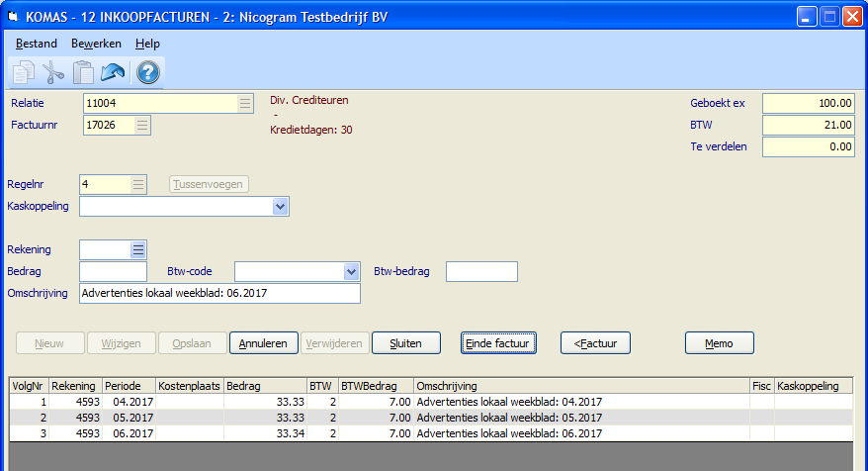Click the Geboekt ex field 100.00
868x471 pixels.
pyautogui.click(x=809, y=103)
